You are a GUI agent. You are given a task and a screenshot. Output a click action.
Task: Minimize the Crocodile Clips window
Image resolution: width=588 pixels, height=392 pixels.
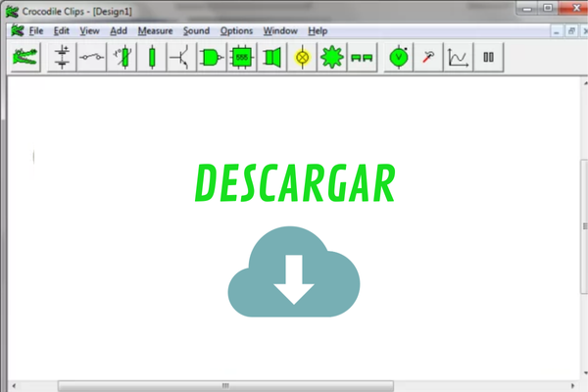pos(527,8)
